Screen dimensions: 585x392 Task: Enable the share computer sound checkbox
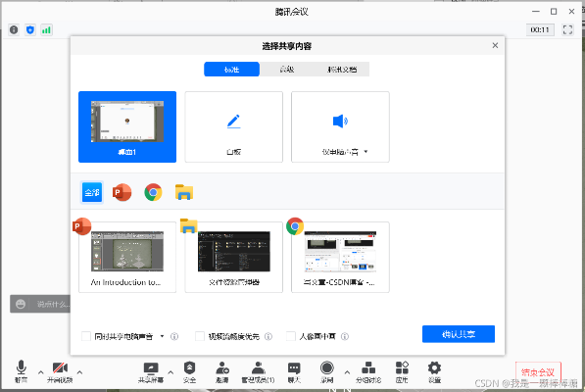click(x=86, y=336)
